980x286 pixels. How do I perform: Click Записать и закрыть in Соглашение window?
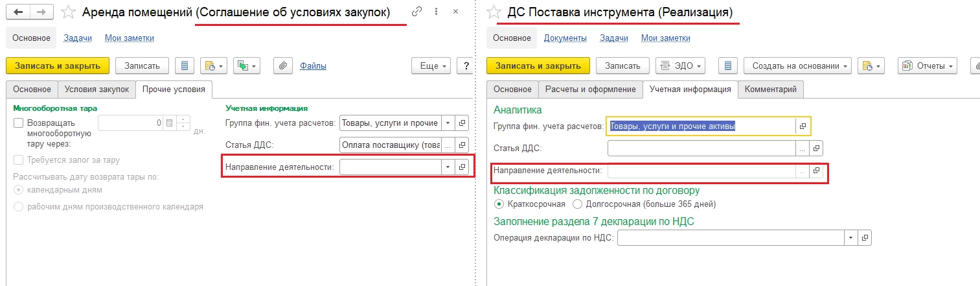(x=58, y=66)
